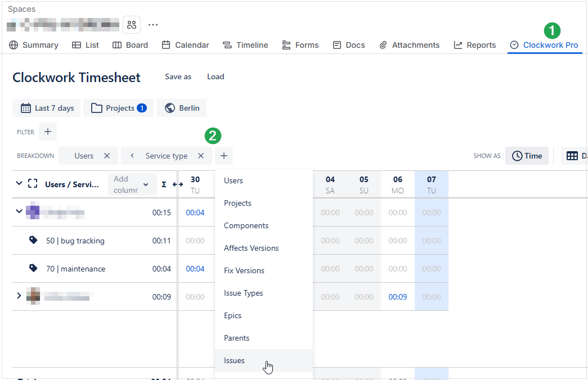
Task: Choose Issue Types from the breakdown menu
Action: pos(264,293)
